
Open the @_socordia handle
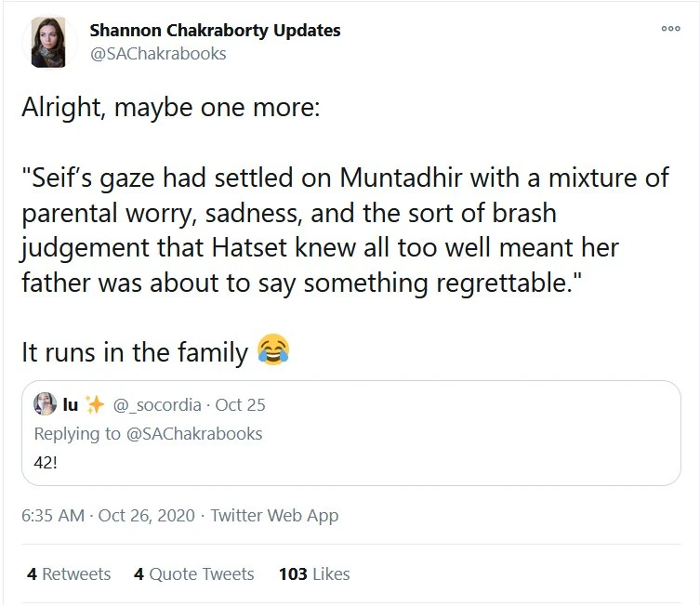[155, 404]
